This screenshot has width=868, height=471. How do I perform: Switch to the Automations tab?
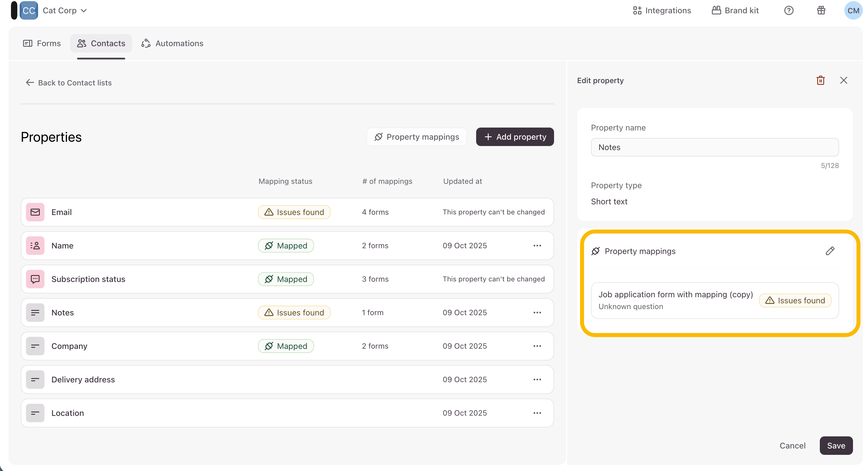click(x=172, y=44)
